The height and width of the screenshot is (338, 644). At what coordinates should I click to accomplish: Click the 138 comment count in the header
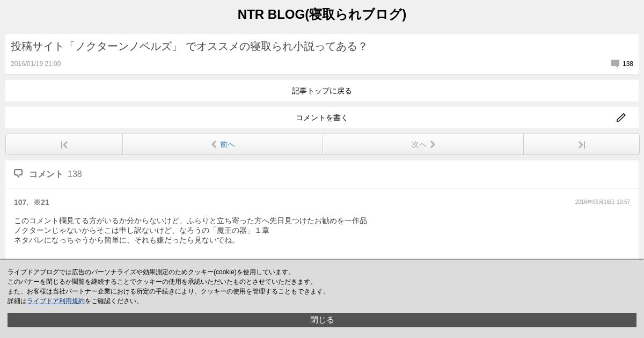pyautogui.click(x=628, y=64)
